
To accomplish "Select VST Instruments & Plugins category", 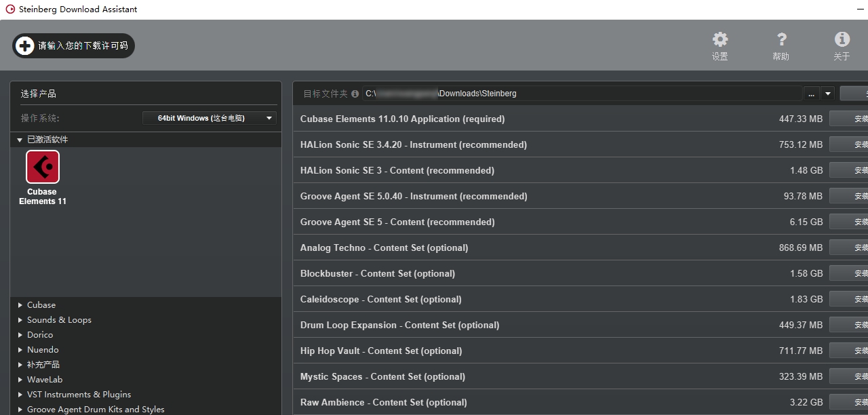I will pos(79,395).
